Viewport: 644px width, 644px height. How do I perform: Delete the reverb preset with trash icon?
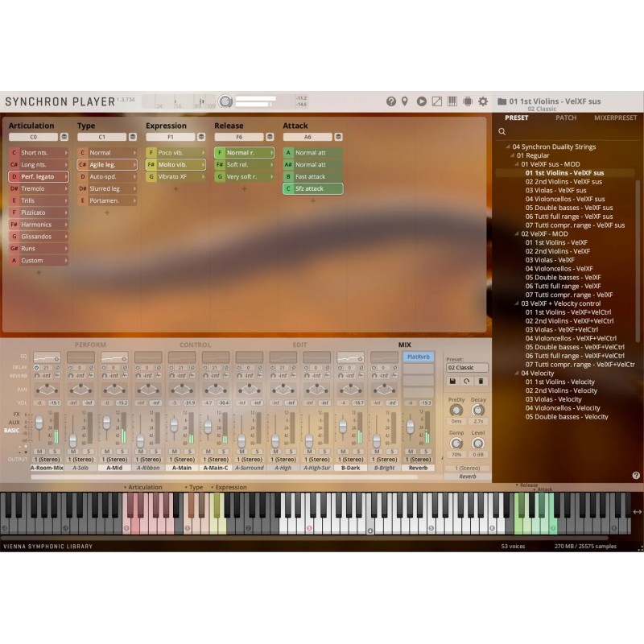point(481,381)
